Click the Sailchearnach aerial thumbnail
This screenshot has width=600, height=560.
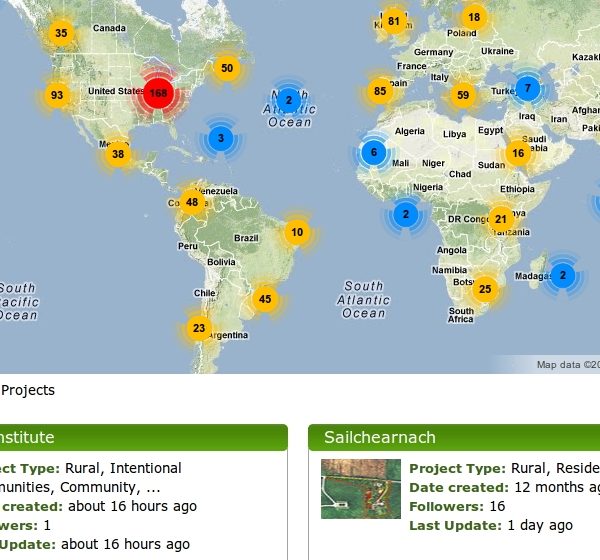click(x=361, y=489)
